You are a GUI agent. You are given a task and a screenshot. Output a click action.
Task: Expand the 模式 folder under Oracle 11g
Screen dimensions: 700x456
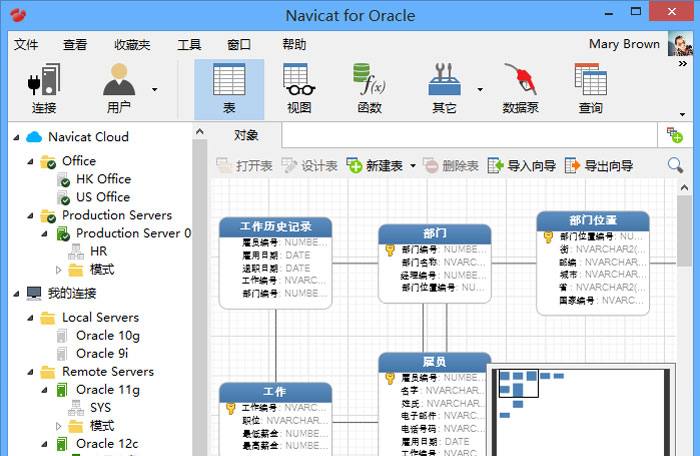[58, 427]
